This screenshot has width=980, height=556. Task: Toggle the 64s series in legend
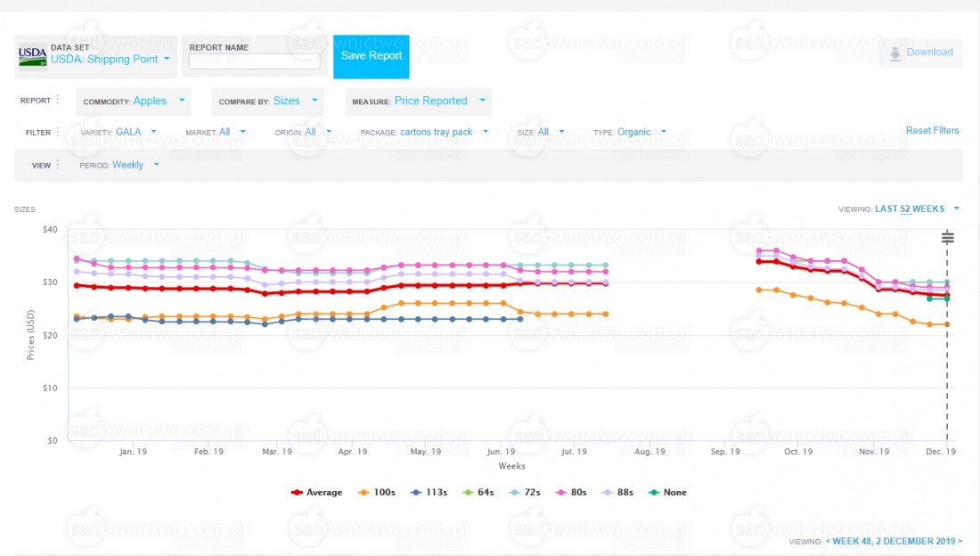click(478, 492)
